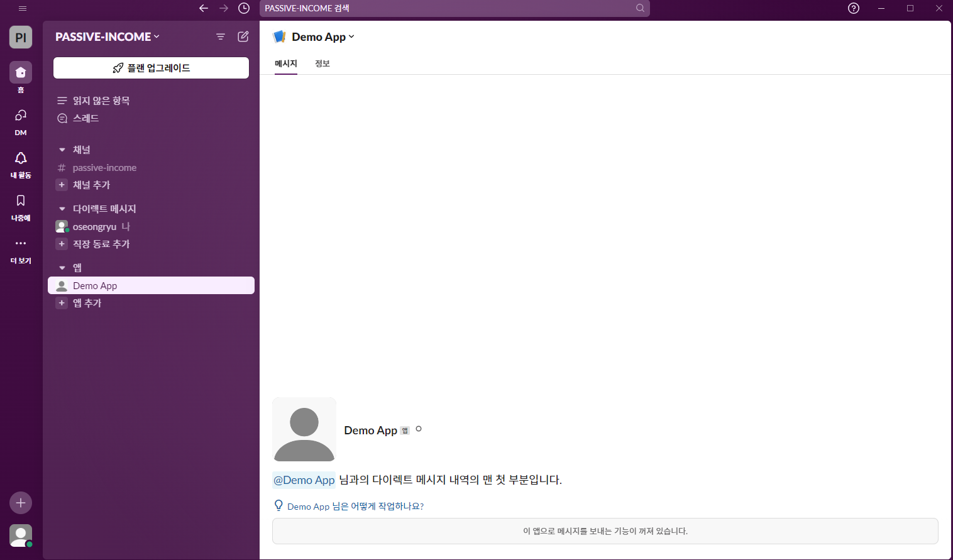This screenshot has width=953, height=560.
Task: Switch to the 정보 tab
Action: (322, 63)
